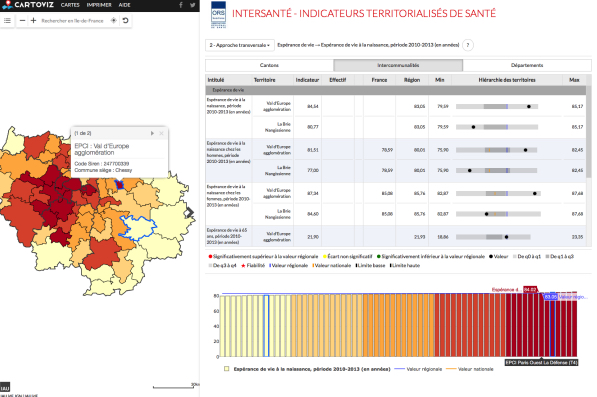Image resolution: width=597 pixels, height=397 pixels.
Task: Zoom in the map with plus button
Action: point(34,21)
